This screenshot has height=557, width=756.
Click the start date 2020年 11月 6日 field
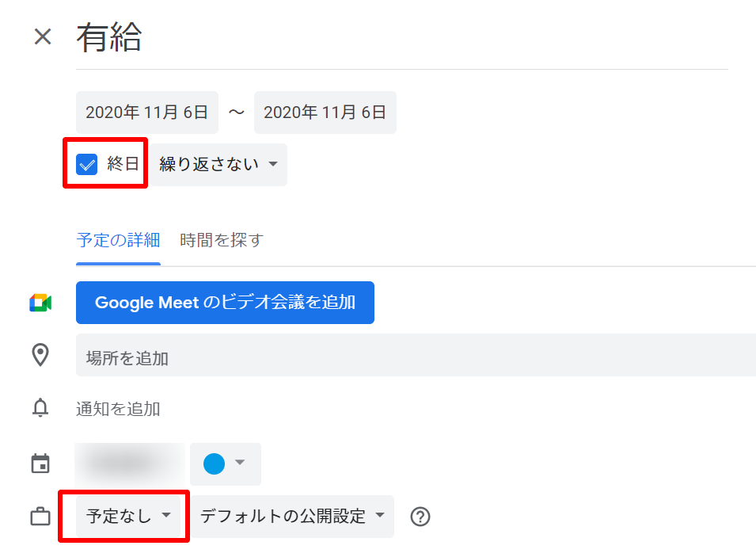pos(146,113)
